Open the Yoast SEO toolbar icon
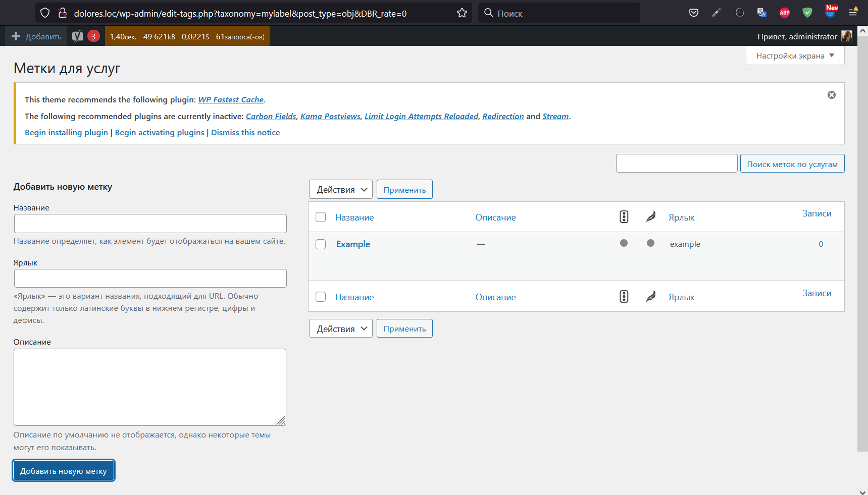Image resolution: width=868 pixels, height=495 pixels. pos(77,36)
